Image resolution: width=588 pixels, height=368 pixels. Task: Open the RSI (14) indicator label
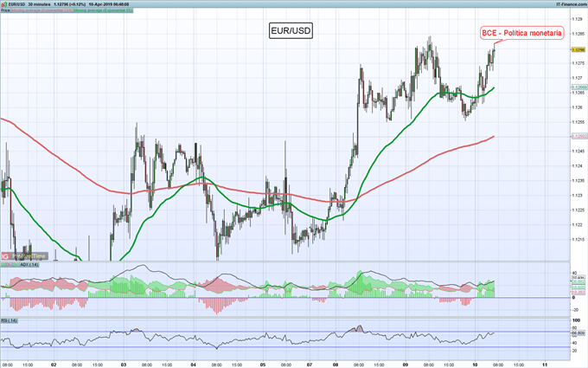9,320
